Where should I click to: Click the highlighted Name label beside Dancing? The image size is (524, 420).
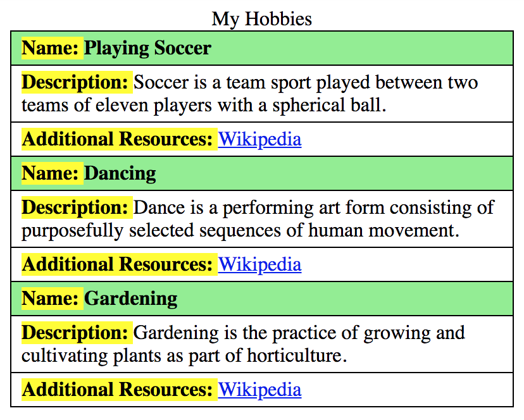click(52, 173)
